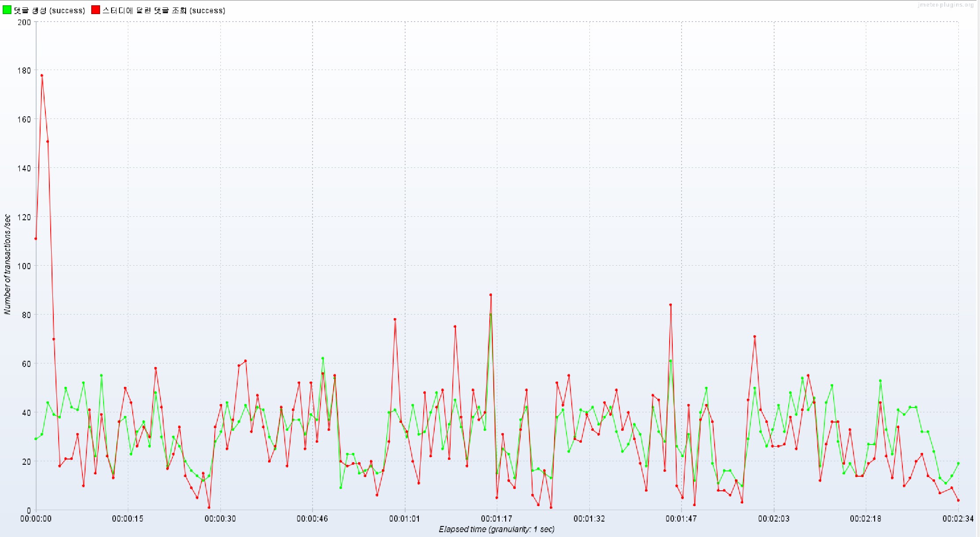Click the '00:01:32' x-axis tick label
Screen dimensions: 980x537
(589, 518)
